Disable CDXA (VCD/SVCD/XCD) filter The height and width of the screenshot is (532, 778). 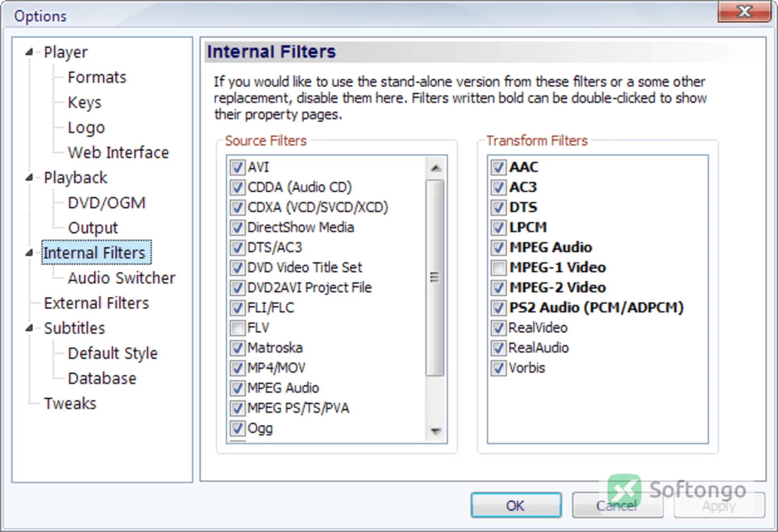tap(237, 207)
